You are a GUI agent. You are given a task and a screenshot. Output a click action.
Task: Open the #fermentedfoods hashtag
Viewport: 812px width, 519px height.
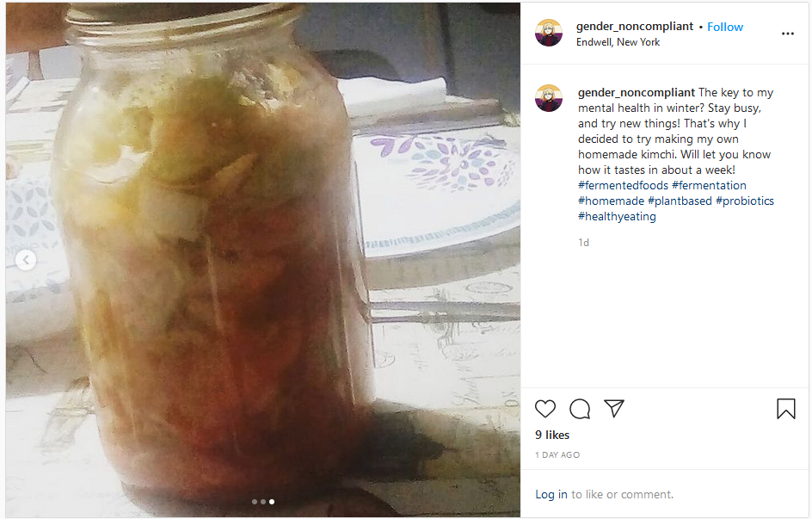623,185
